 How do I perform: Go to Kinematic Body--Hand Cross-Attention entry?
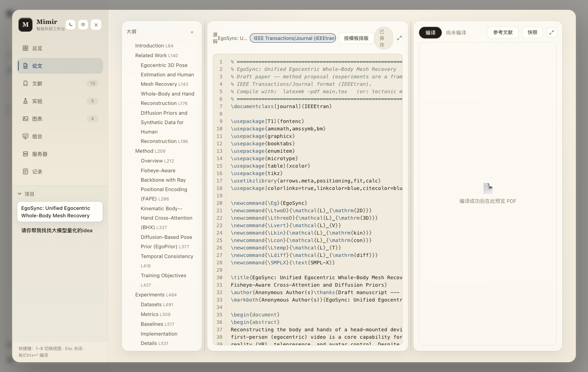click(x=167, y=218)
